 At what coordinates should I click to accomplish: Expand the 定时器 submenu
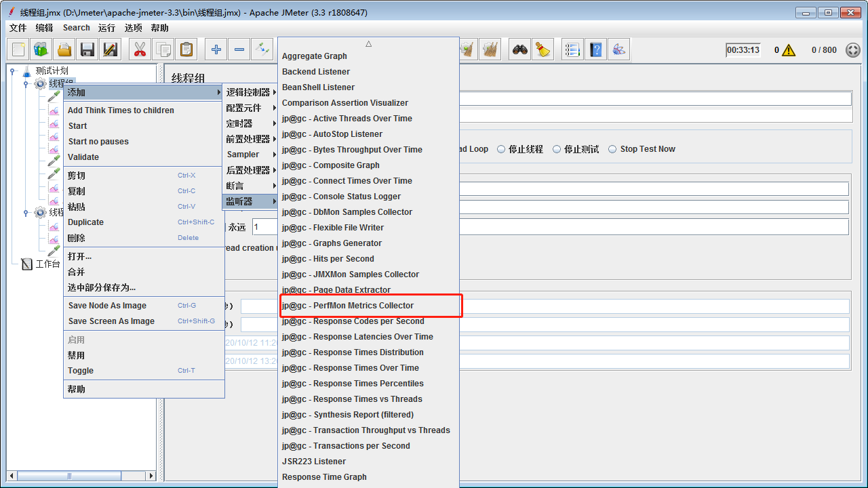tap(251, 123)
